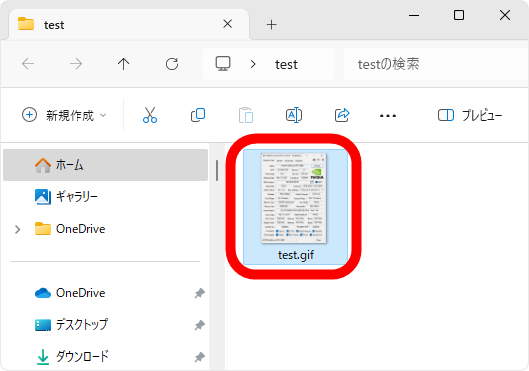Viewport: 529px width, 371px height.
Task: Add a new tab with plus button
Action: (x=271, y=25)
